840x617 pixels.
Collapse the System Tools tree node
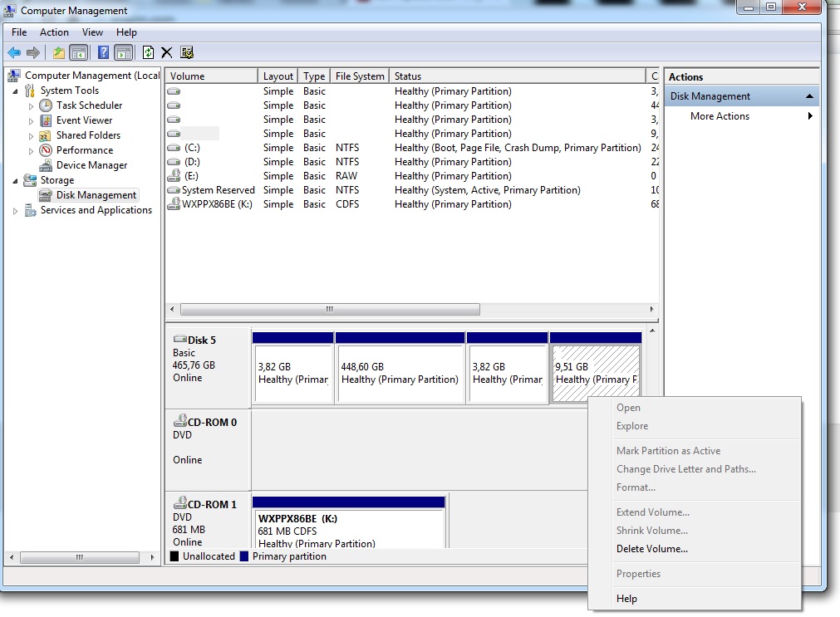[x=15, y=91]
